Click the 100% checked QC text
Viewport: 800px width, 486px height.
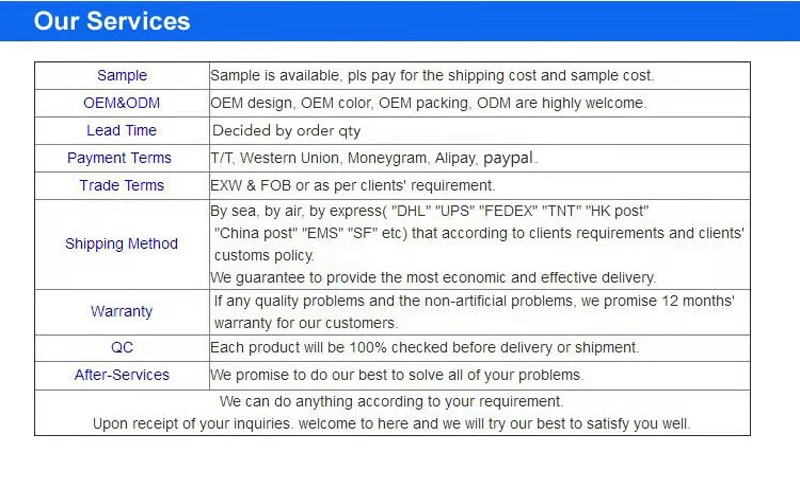(425, 348)
